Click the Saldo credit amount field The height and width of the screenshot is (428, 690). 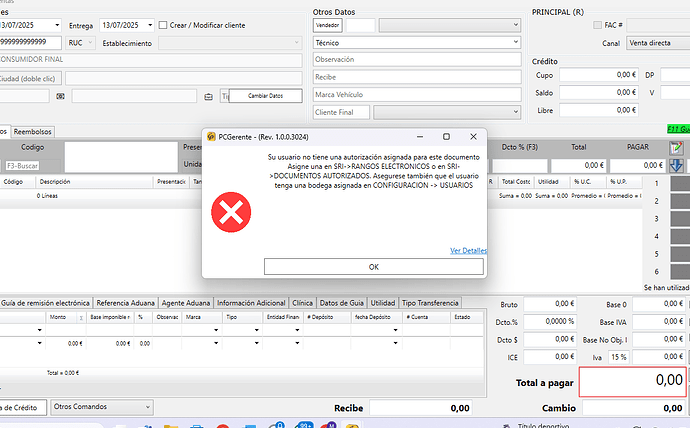[599, 93]
